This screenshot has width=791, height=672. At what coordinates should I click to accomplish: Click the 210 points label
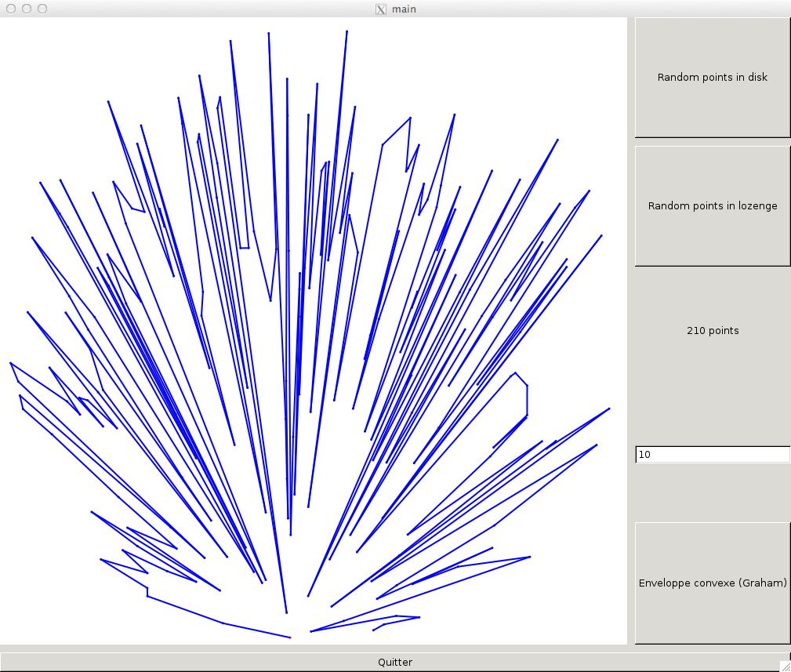point(712,331)
